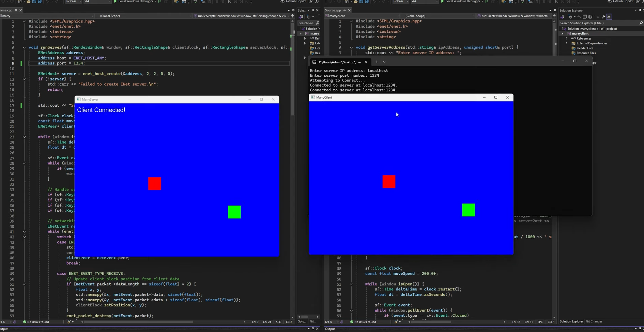Start without debugging in left IDE

(x=159, y=2)
